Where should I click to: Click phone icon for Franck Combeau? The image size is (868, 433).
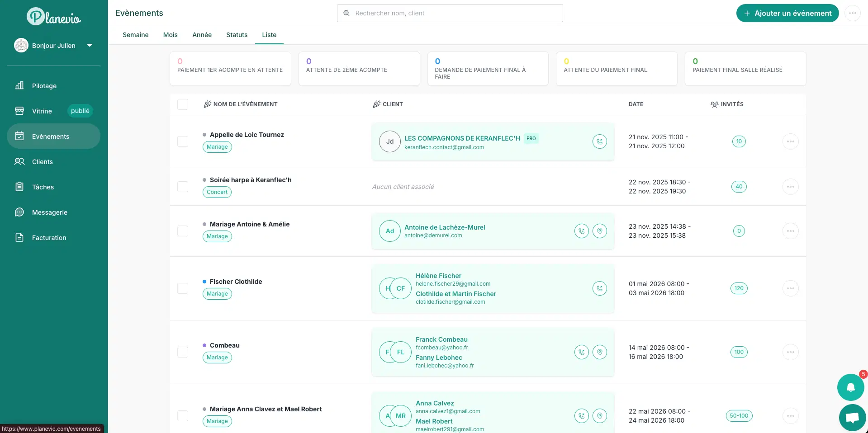582,352
